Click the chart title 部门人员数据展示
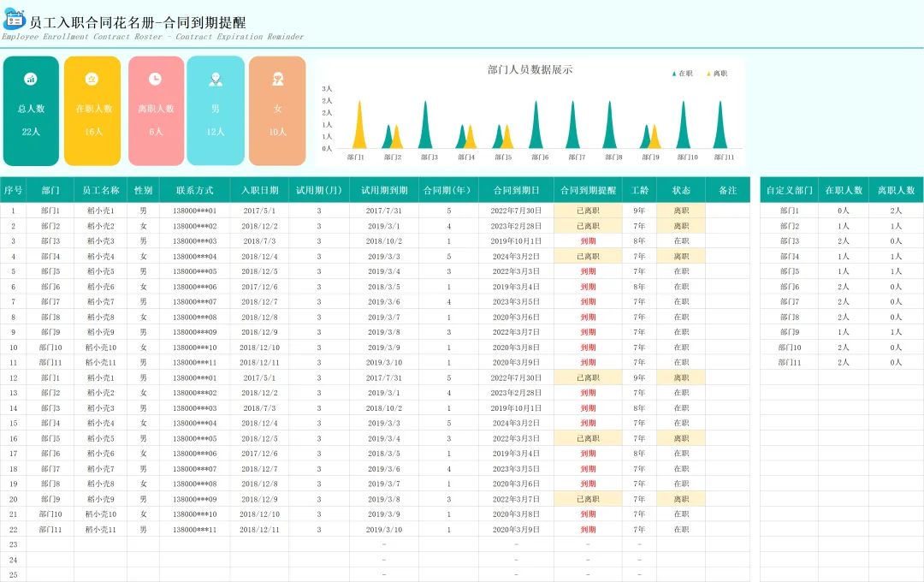 coord(530,69)
